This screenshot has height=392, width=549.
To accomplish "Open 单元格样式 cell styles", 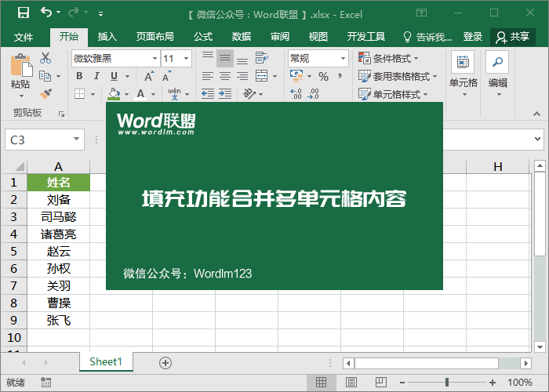I will coord(393,95).
